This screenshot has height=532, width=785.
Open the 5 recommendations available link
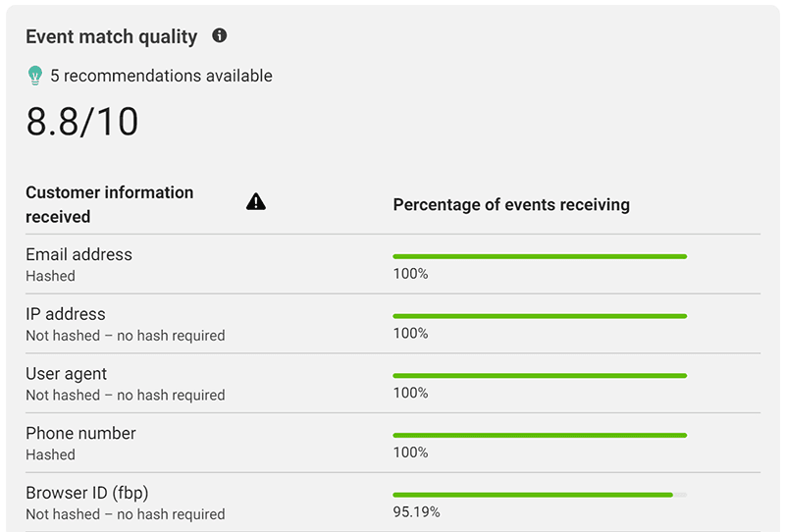161,76
